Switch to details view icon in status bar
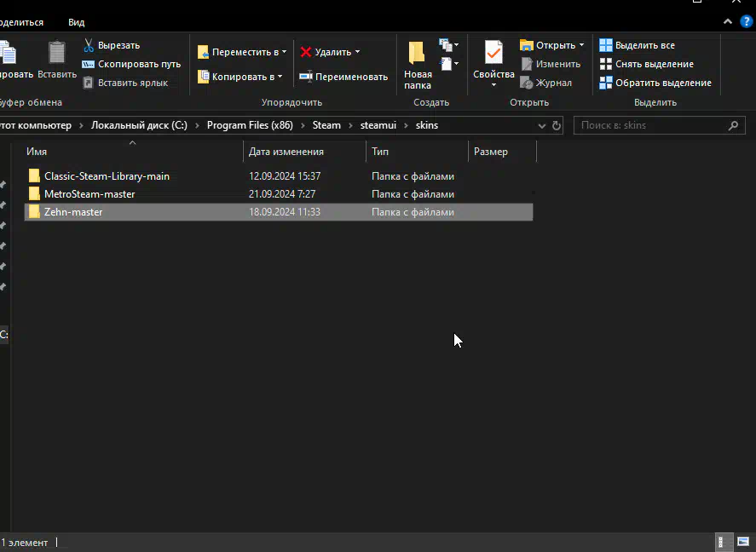The image size is (756, 552). pos(722,543)
